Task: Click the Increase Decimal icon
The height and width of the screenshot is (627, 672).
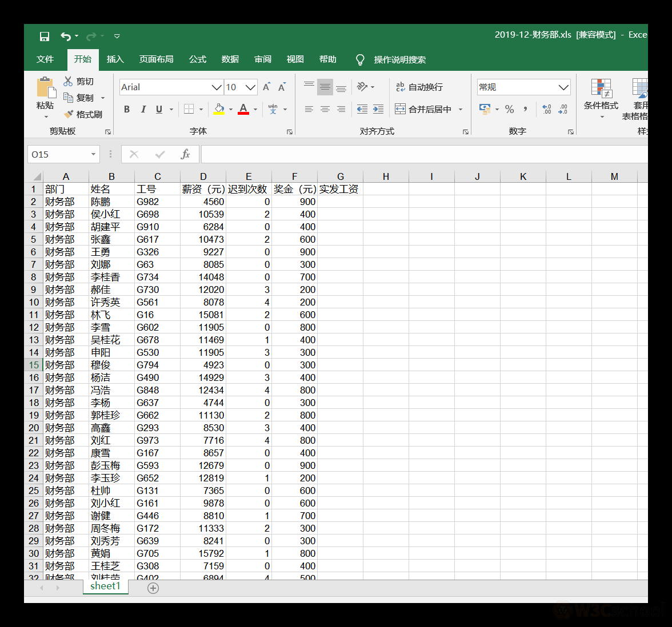Action: point(547,109)
